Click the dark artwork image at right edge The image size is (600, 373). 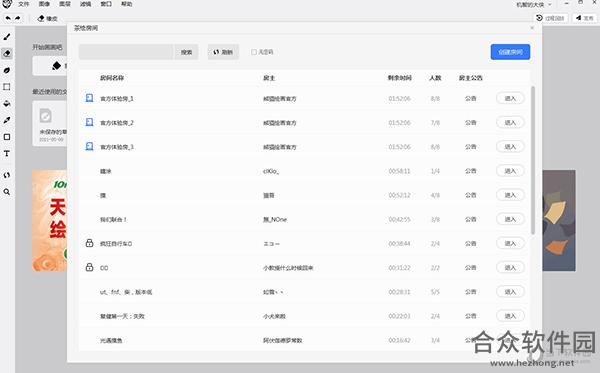pyautogui.click(x=559, y=221)
